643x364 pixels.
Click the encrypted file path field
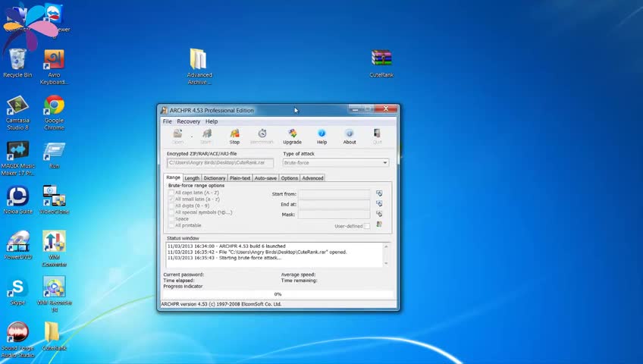[x=220, y=163]
